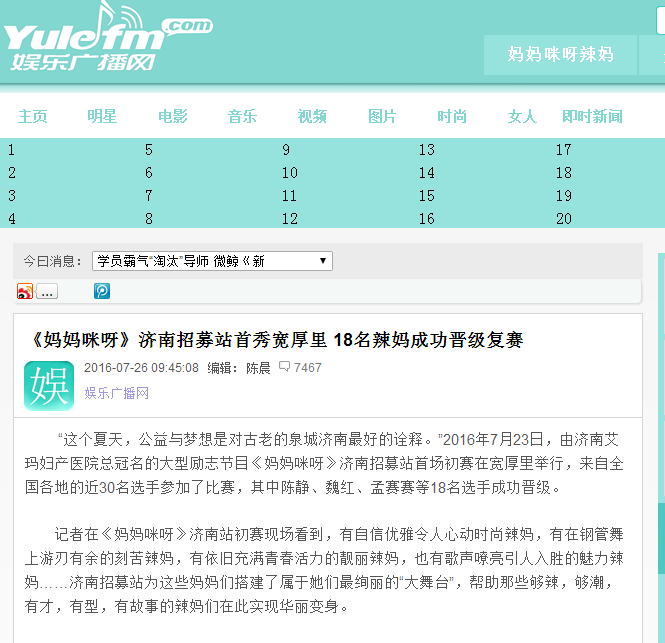Image resolution: width=665 pixels, height=643 pixels.
Task: Select 音乐 in the navigation bar
Action: click(242, 116)
